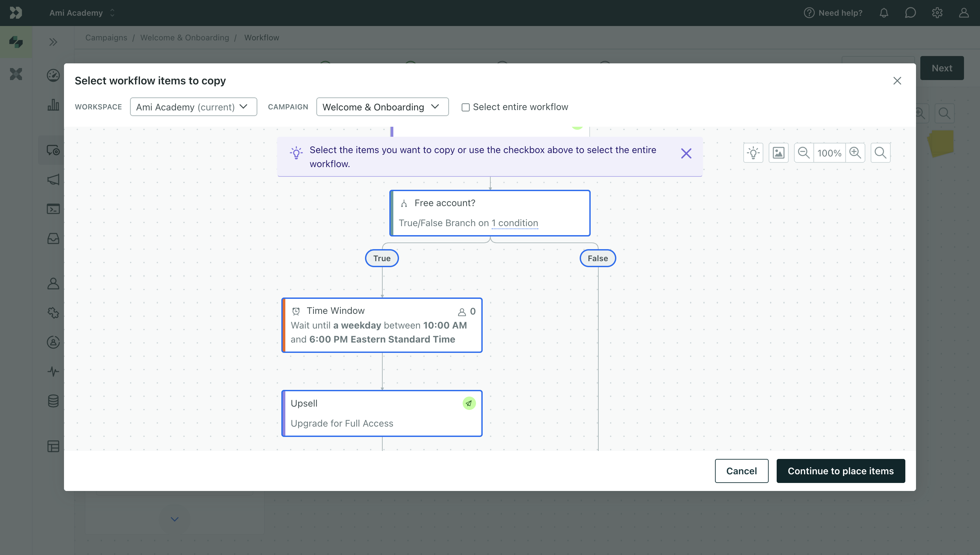
Task: Click the Upsell send/email icon
Action: [469, 403]
